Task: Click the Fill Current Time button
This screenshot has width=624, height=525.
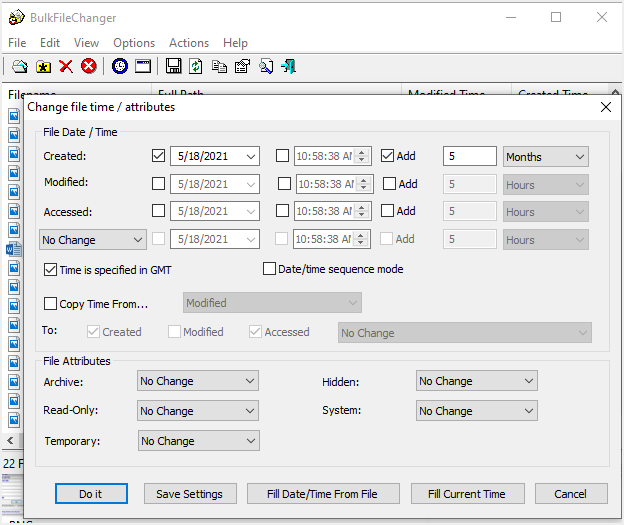Action: 467,494
